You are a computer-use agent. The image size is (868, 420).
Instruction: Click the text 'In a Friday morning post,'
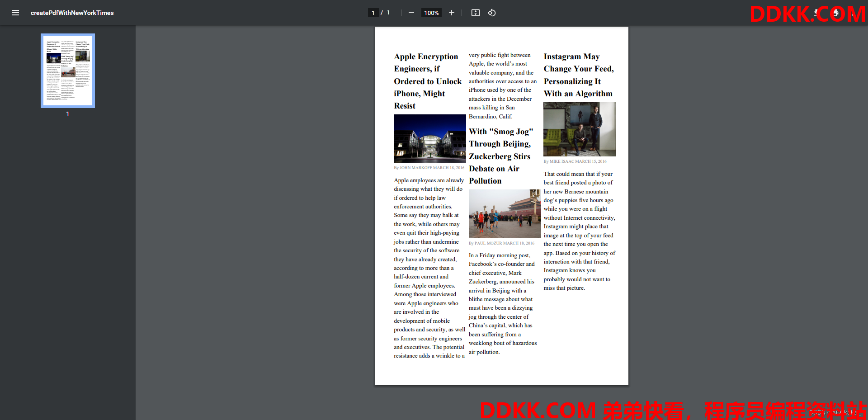point(500,255)
